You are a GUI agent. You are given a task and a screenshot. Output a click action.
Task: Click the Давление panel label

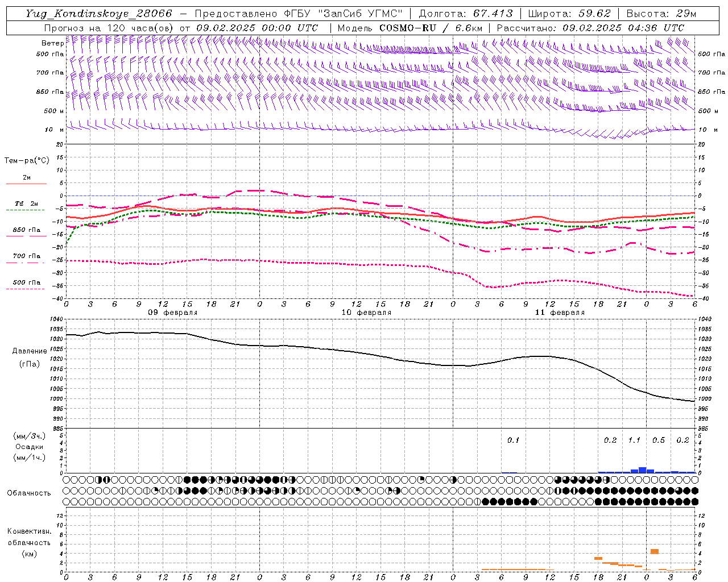[x=30, y=351]
